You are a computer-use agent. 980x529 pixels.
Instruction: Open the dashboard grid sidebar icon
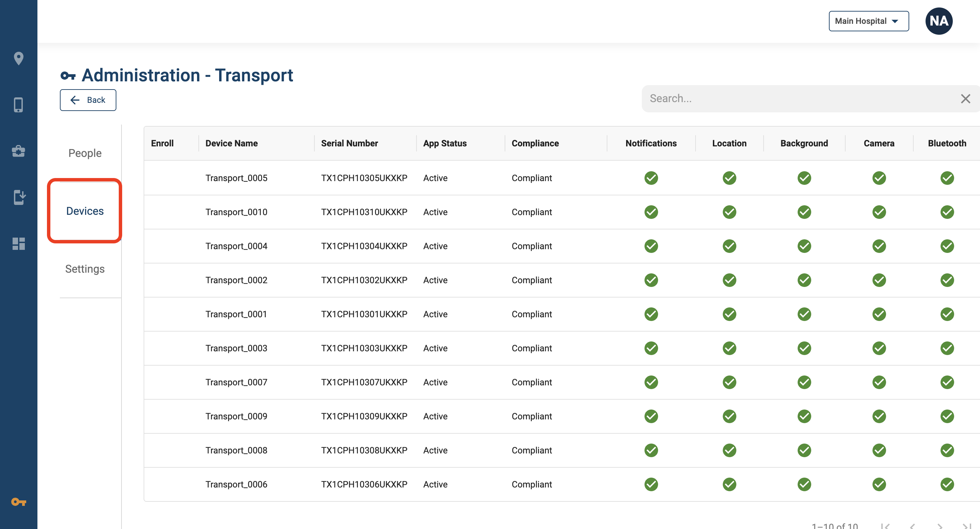click(18, 244)
